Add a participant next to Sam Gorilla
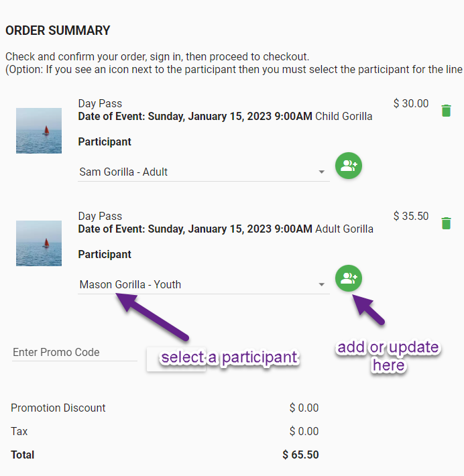Screen dimensions: 464x476 [x=348, y=166]
